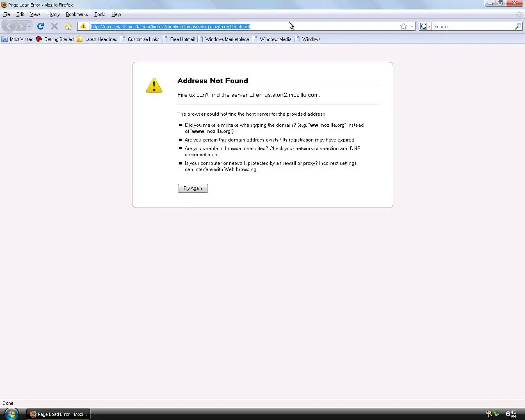Focus the Google search field

[473, 27]
